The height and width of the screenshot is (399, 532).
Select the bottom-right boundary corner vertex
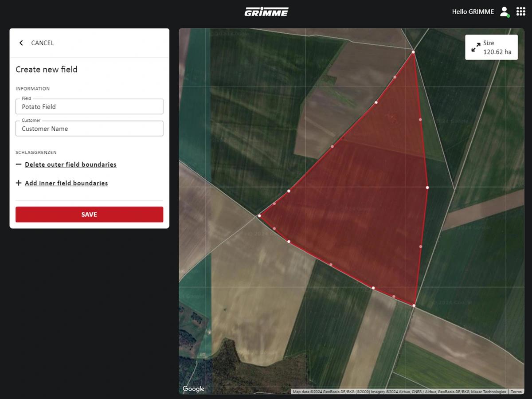click(x=414, y=305)
